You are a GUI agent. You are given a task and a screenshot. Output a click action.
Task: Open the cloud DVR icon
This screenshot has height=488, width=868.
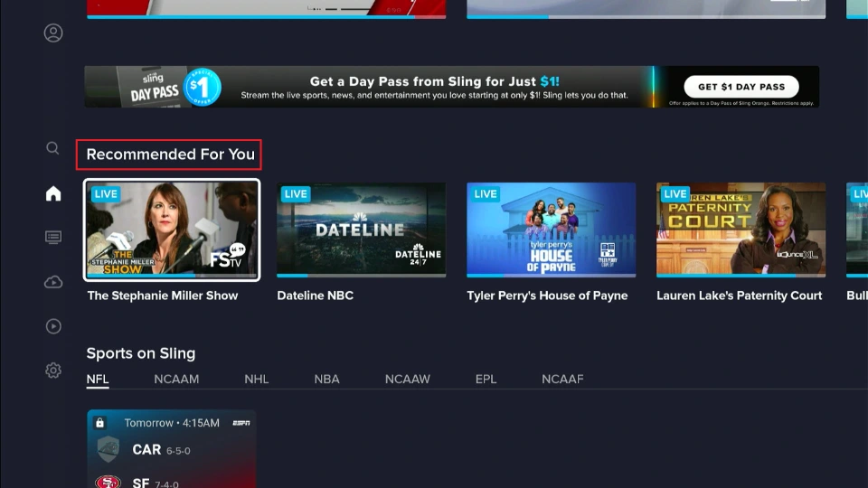[x=53, y=282]
